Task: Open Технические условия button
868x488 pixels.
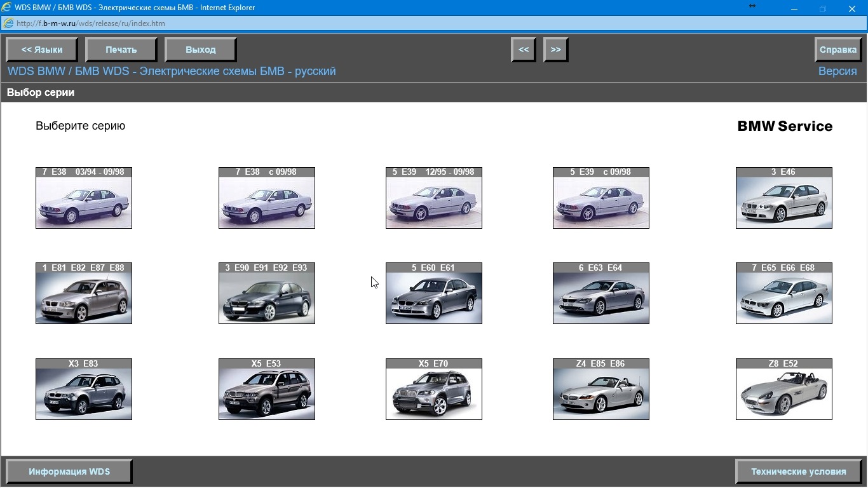Action: pyautogui.click(x=799, y=471)
